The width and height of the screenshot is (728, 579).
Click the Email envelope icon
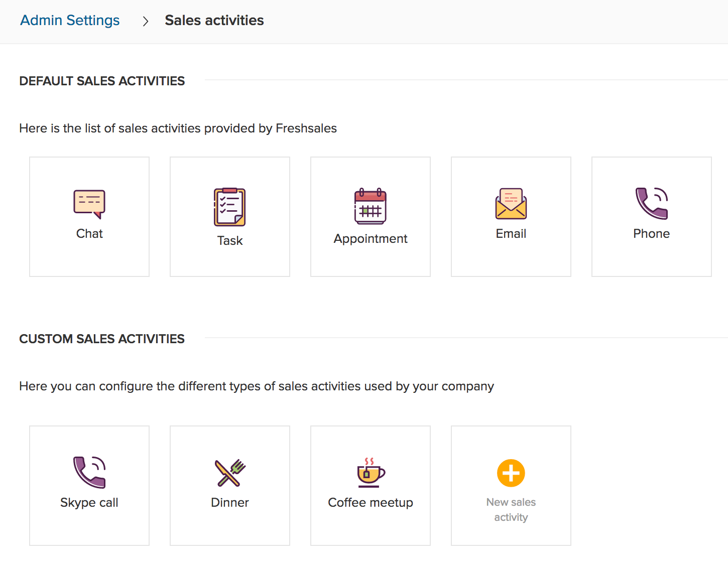click(511, 204)
